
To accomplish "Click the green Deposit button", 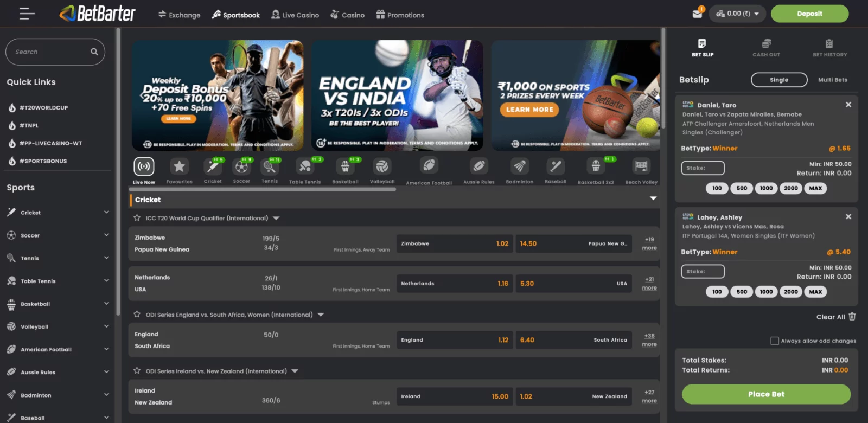I will pyautogui.click(x=809, y=14).
